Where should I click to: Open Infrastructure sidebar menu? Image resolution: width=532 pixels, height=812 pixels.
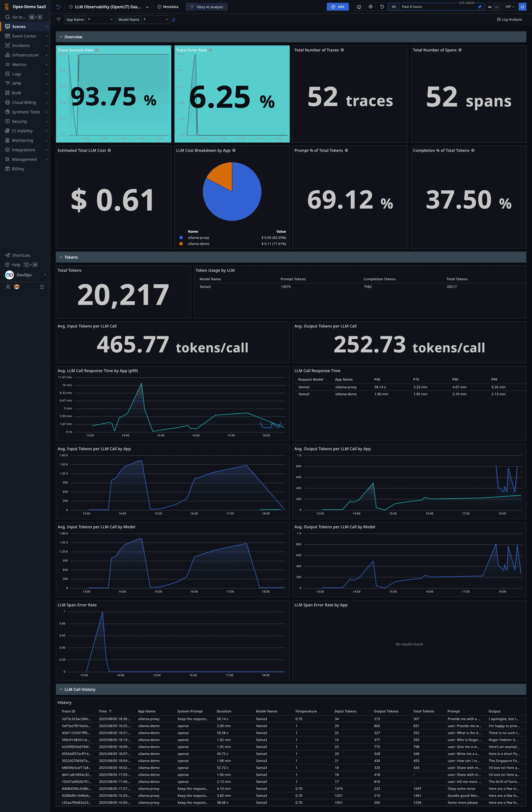coord(25,55)
